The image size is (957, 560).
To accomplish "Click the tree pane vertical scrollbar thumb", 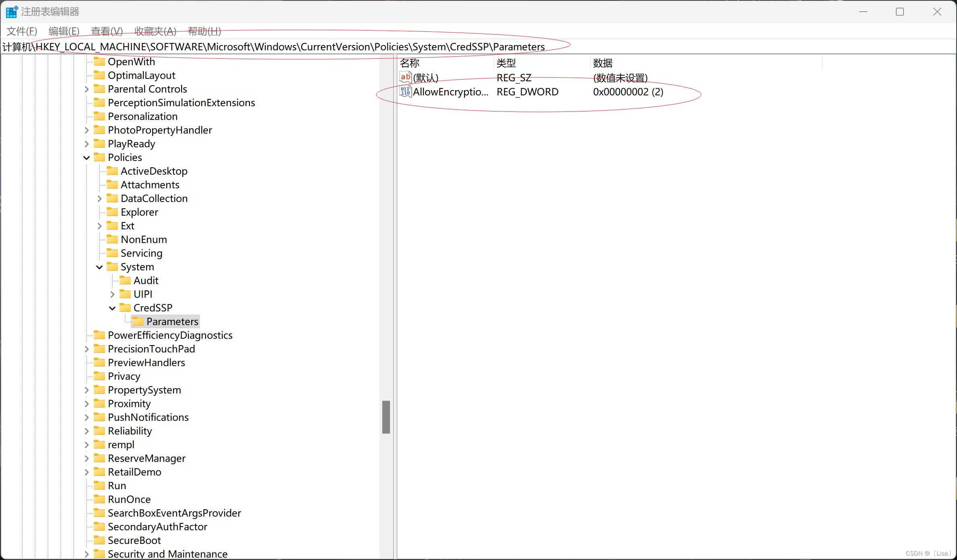I will coord(386,417).
